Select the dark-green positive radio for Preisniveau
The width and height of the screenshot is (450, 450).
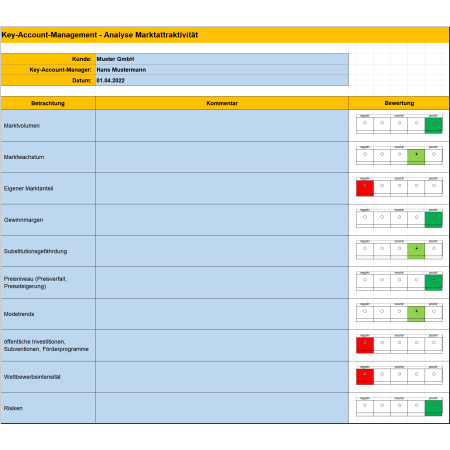[x=434, y=280]
